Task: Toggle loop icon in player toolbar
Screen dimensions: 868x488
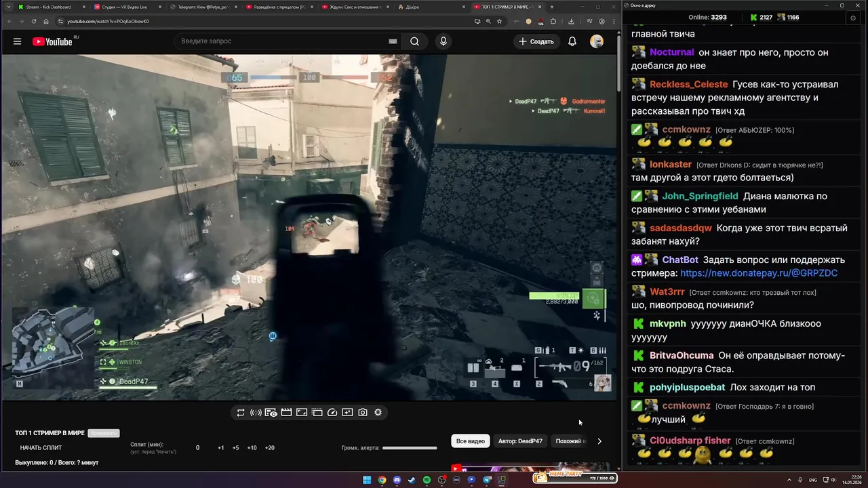Action: pos(241,412)
